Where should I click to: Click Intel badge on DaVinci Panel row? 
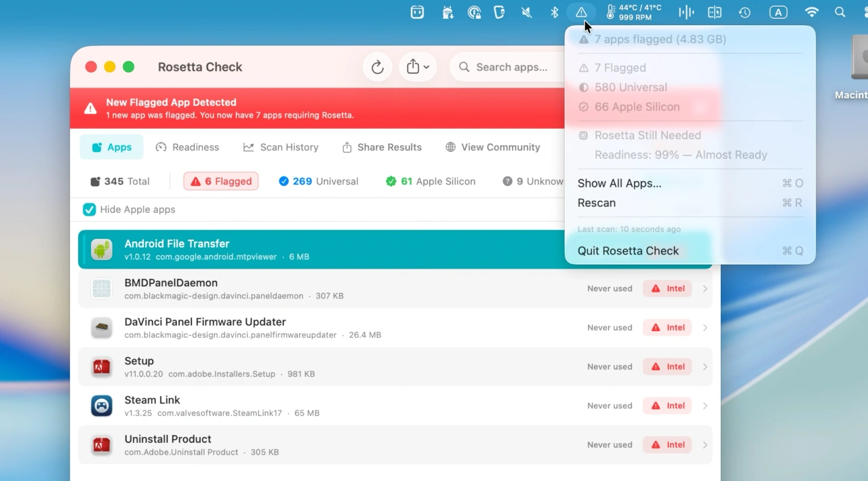coord(668,328)
